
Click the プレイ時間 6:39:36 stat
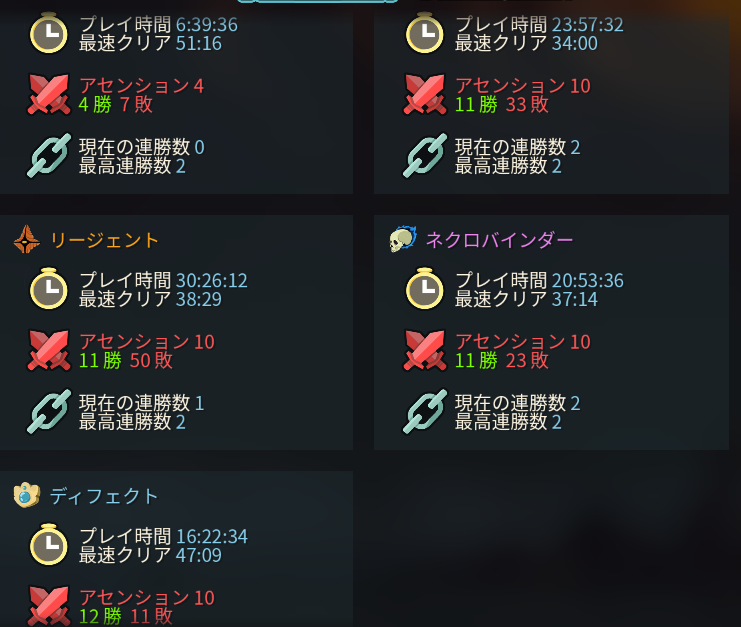point(158,25)
